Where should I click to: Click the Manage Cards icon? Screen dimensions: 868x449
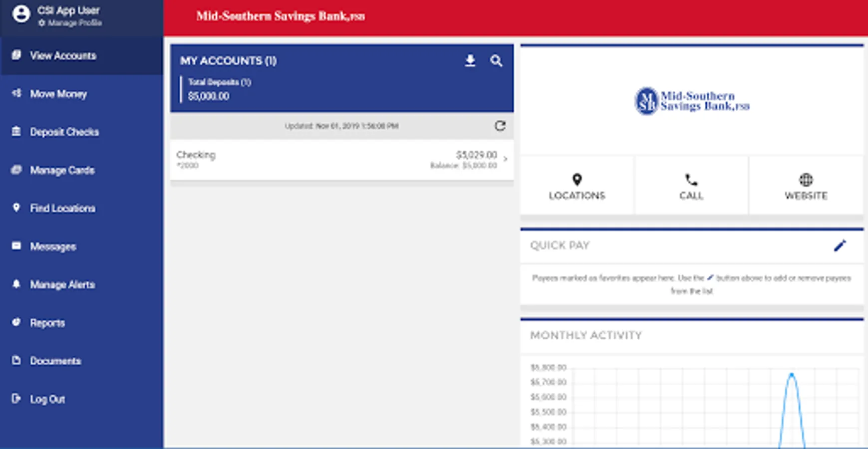click(x=16, y=170)
